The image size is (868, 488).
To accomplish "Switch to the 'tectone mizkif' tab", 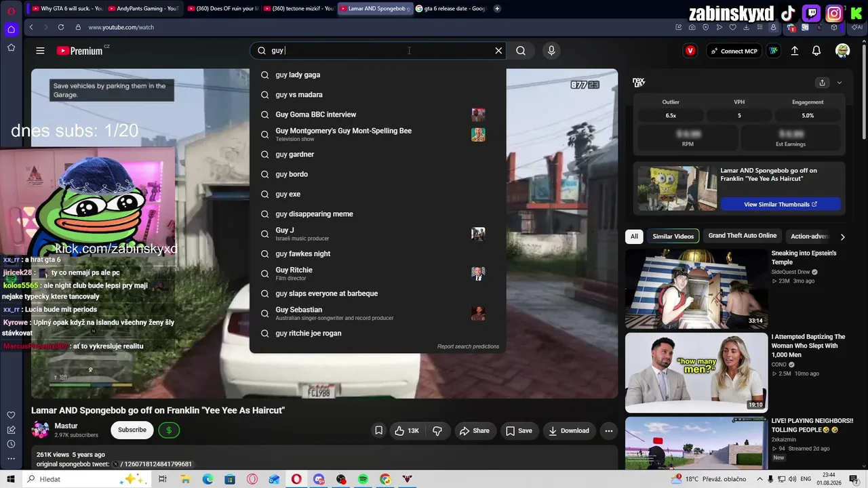I will click(x=298, y=9).
